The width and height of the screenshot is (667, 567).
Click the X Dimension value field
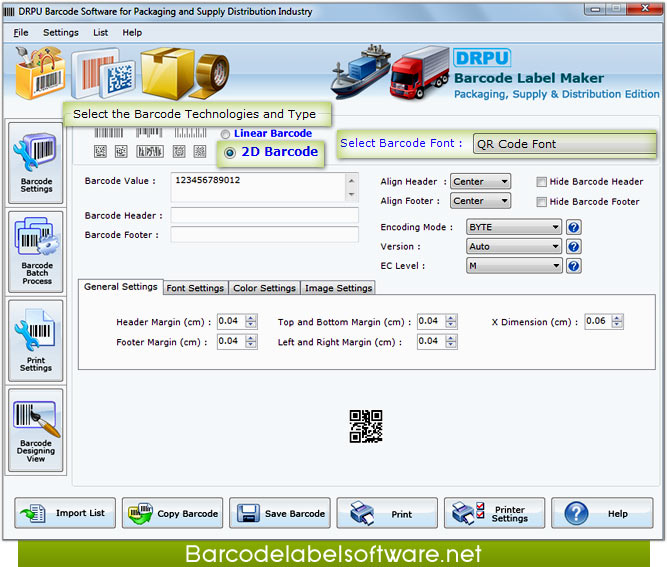[598, 321]
